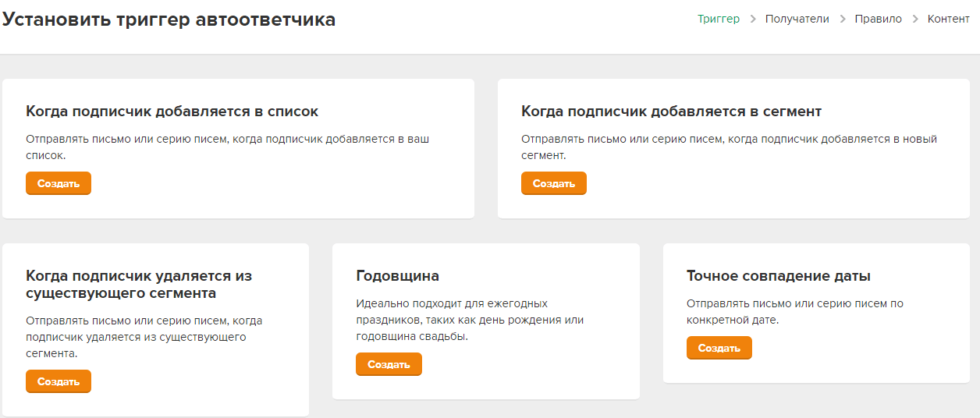
Task: Click description text under Точное совпадение даты
Action: (794, 311)
